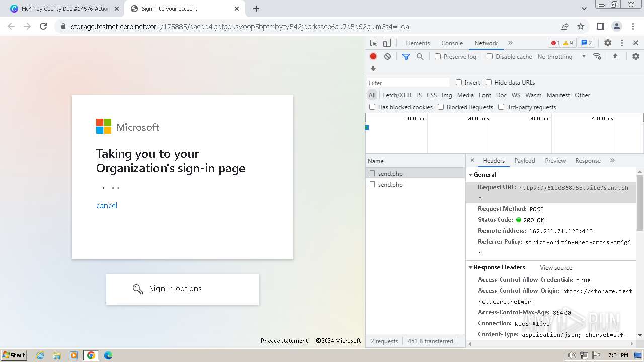The image size is (644, 362).
Task: Open Chrome main menu
Action: point(633,26)
